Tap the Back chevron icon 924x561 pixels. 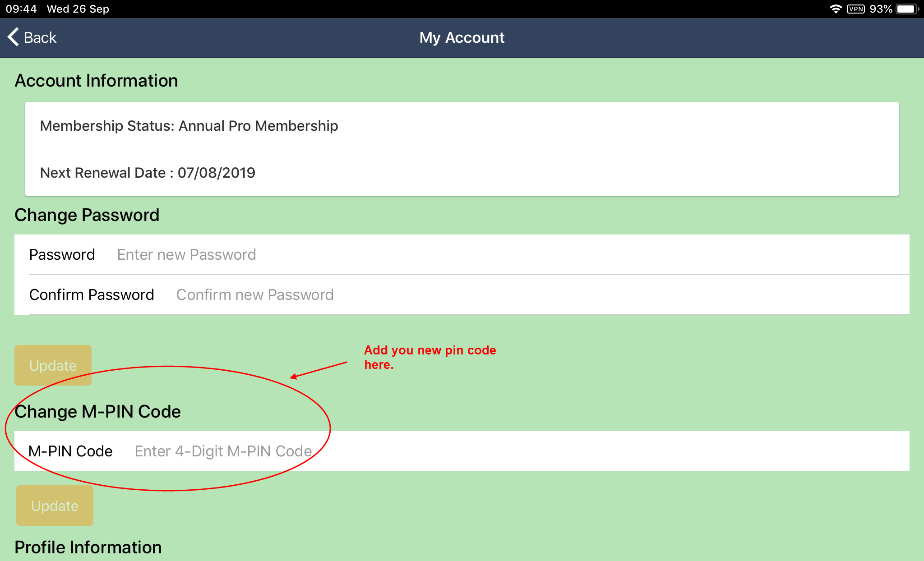pos(13,37)
